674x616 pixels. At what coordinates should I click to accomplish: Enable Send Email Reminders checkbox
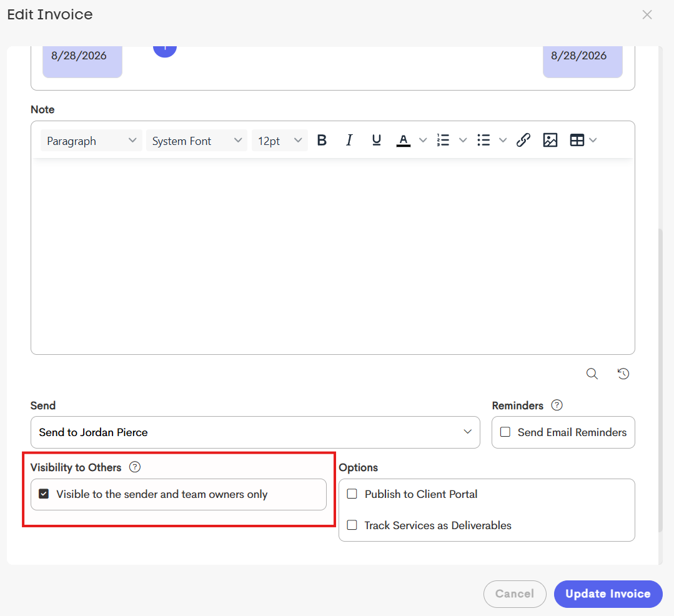click(505, 432)
